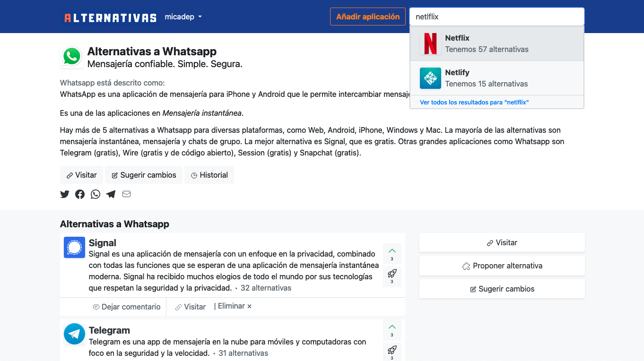The height and width of the screenshot is (361, 644).
Task: Click the Telegram share icon
Action: pos(111,194)
